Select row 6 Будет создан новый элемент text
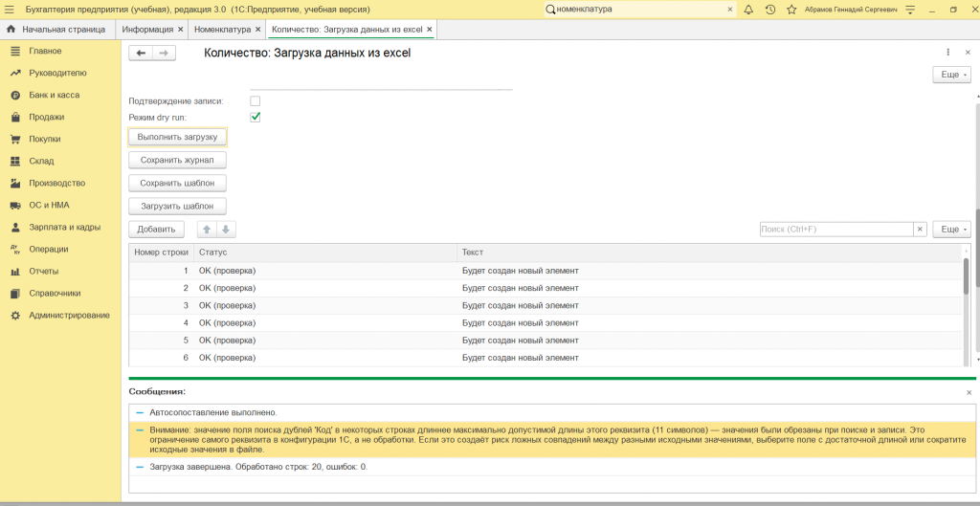Image resolution: width=980 pixels, height=506 pixels. click(x=520, y=358)
